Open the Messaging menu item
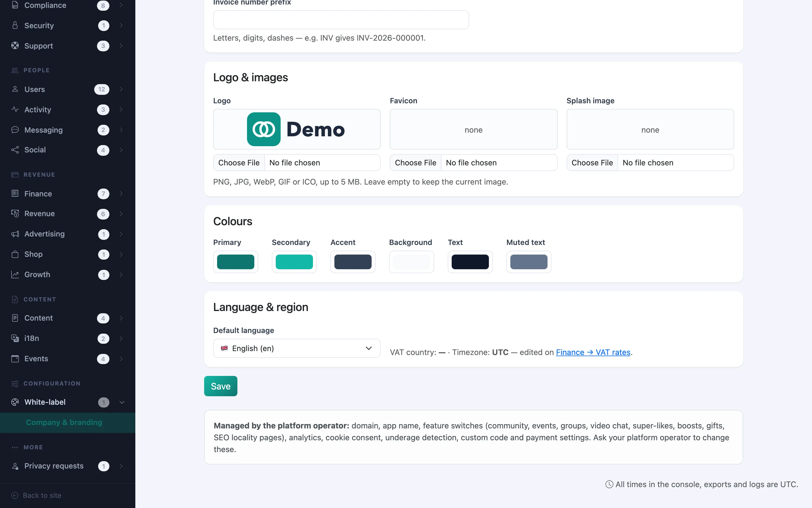Screen dimensions: 812x508 pyautogui.click(x=67, y=130)
